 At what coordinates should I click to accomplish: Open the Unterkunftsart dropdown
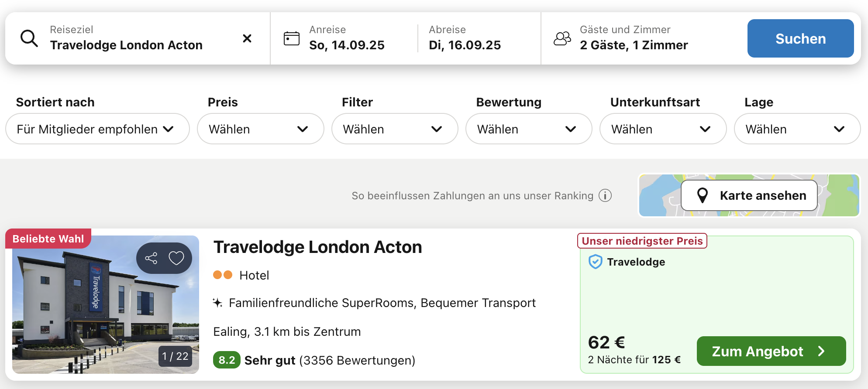pyautogui.click(x=663, y=129)
